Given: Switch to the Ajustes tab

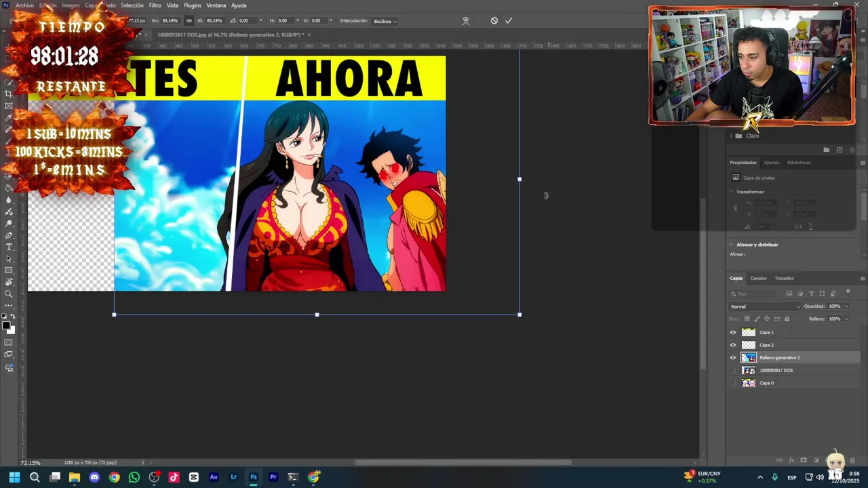Looking at the screenshot, I should (772, 163).
